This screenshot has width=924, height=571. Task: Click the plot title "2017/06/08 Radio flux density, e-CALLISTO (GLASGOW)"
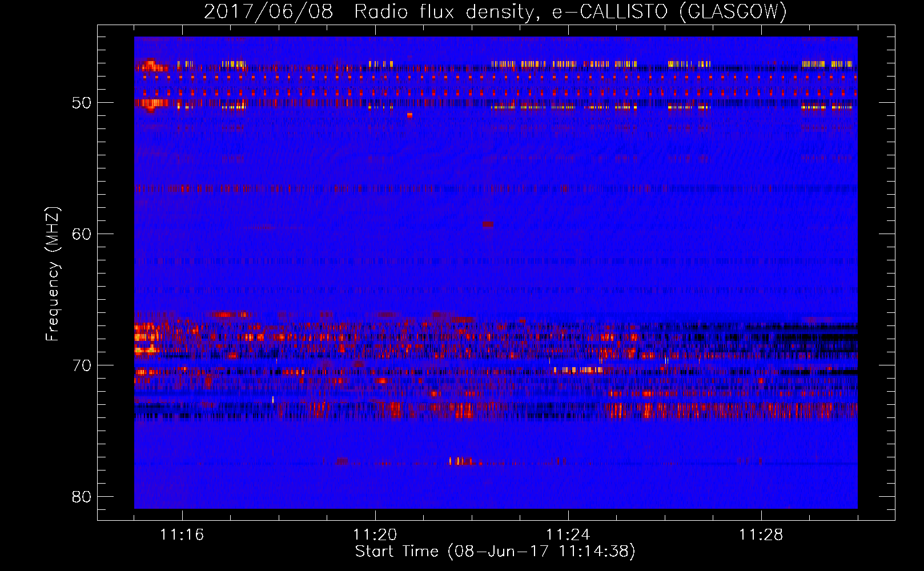tap(495, 11)
